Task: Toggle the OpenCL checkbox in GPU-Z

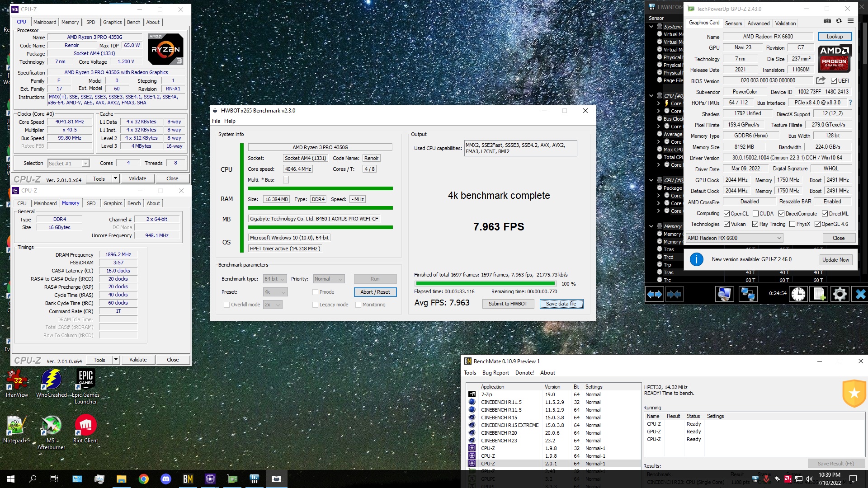Action: 726,214
